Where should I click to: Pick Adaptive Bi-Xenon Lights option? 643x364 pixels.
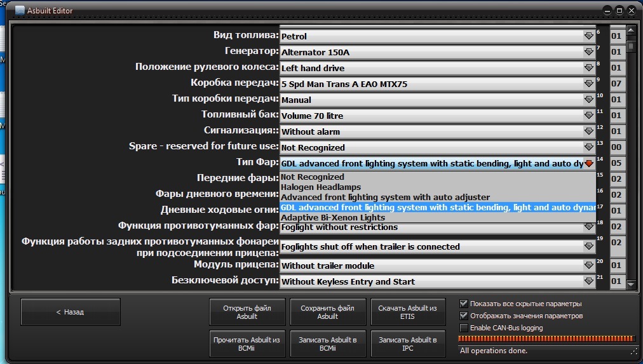(438, 218)
